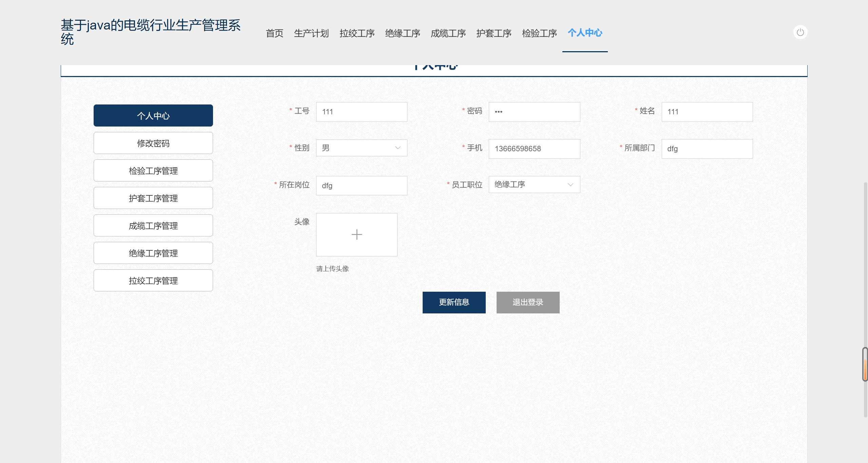Open 成缆工序管理 in the sidebar
This screenshot has height=463, width=868.
pyautogui.click(x=153, y=226)
